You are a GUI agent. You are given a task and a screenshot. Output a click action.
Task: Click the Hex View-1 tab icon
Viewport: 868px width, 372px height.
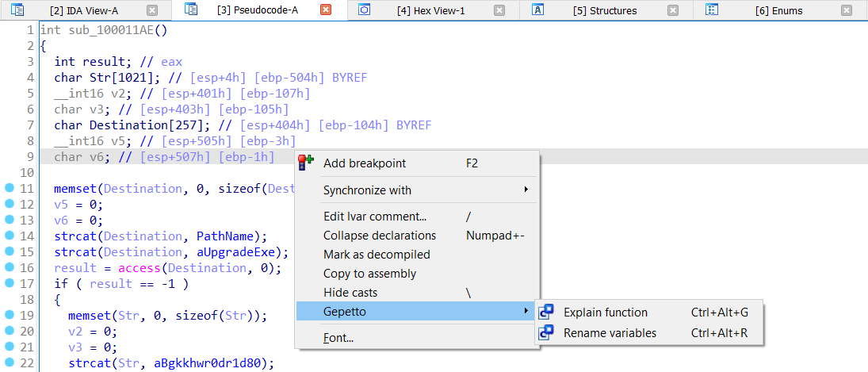click(x=365, y=10)
